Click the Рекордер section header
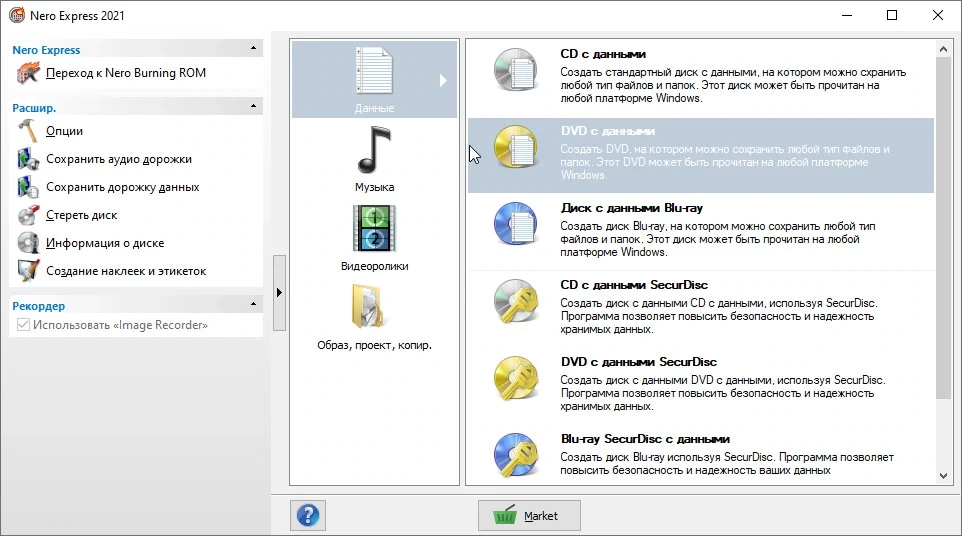Screen dimensions: 962x536 136,305
